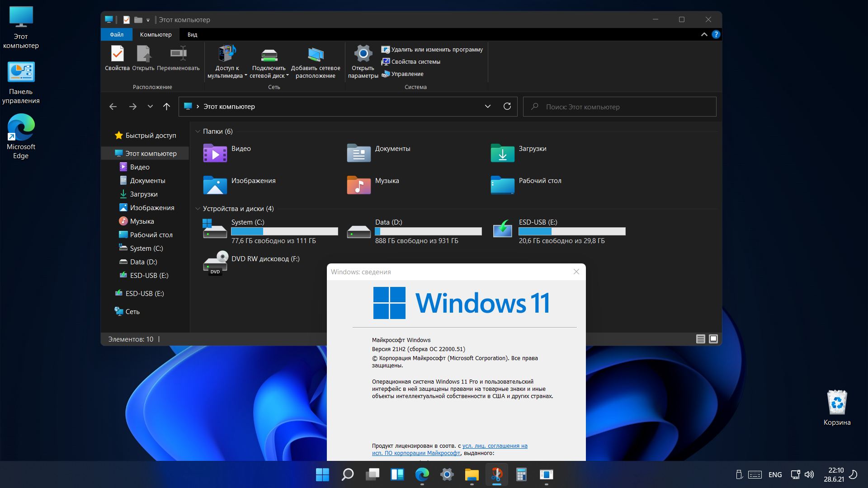Collapse the ribbon with the chevron
This screenshot has height=488, width=868.
pos(704,34)
